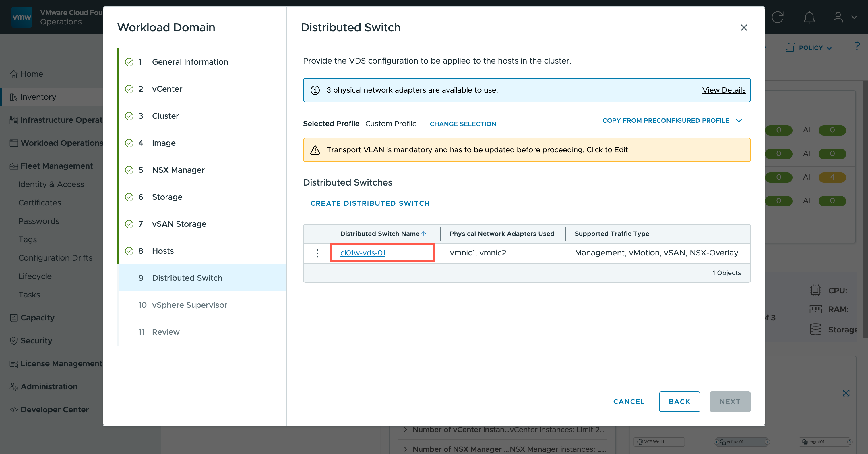Viewport: 868px width, 454px height.
Task: Click the help question mark icon
Action: [857, 46]
